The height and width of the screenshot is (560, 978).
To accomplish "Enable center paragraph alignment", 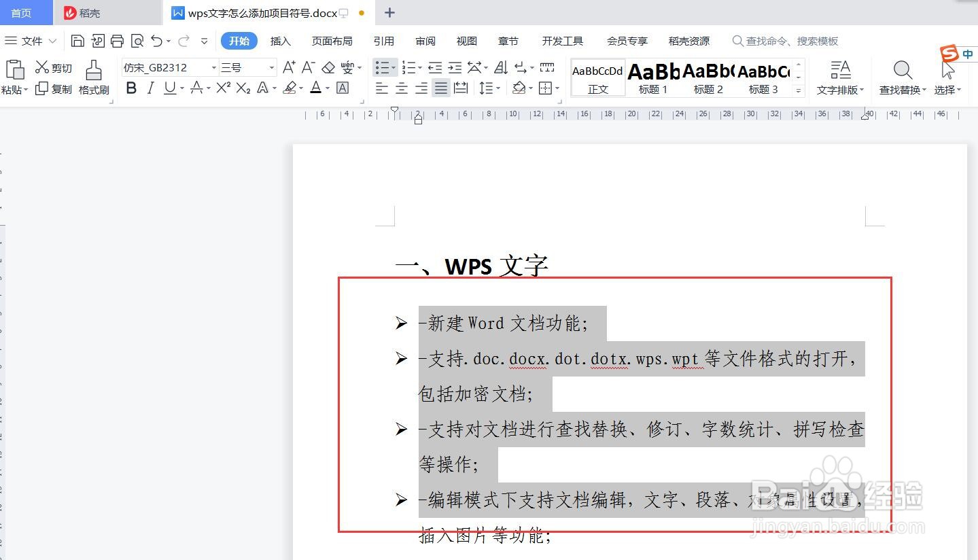I will (x=401, y=88).
